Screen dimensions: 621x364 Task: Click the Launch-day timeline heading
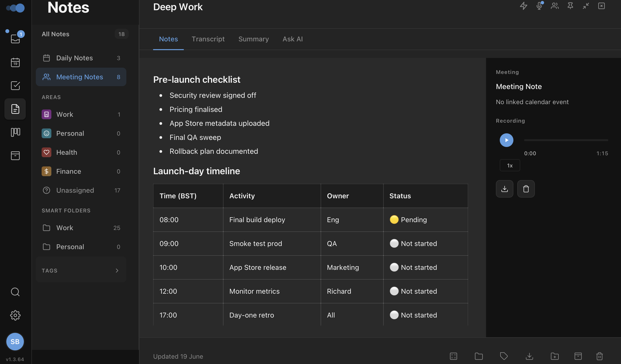[196, 171]
